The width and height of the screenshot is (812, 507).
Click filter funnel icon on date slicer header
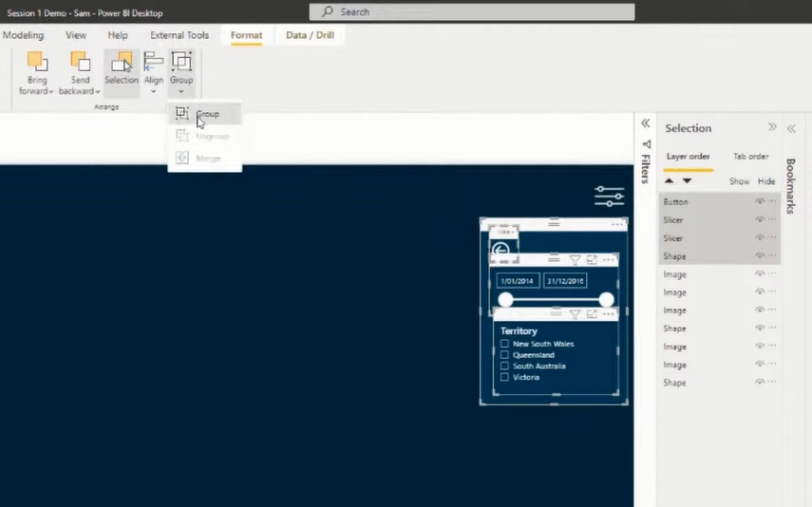point(575,259)
